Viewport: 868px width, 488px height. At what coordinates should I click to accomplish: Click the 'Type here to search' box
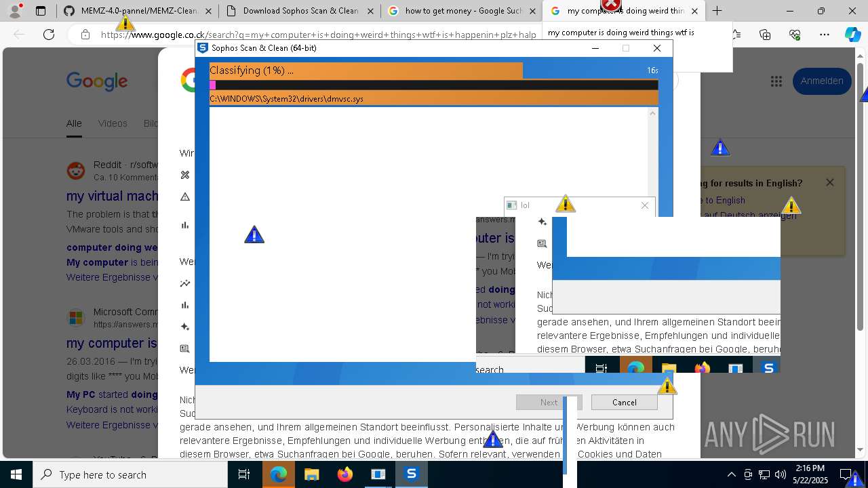[130, 474]
